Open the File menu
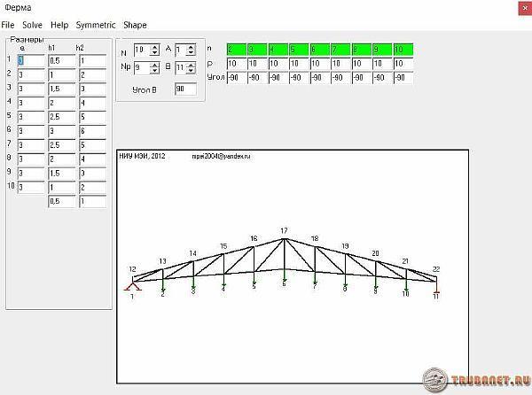 8,25
